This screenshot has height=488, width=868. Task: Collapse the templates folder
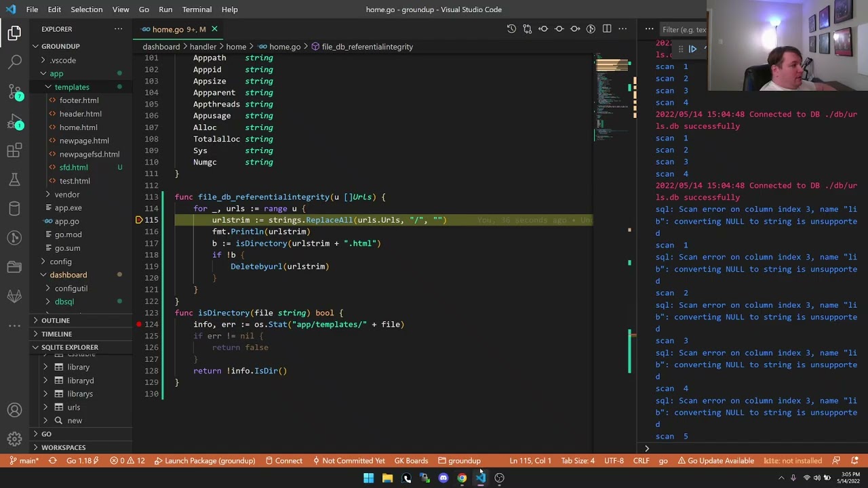pos(72,87)
